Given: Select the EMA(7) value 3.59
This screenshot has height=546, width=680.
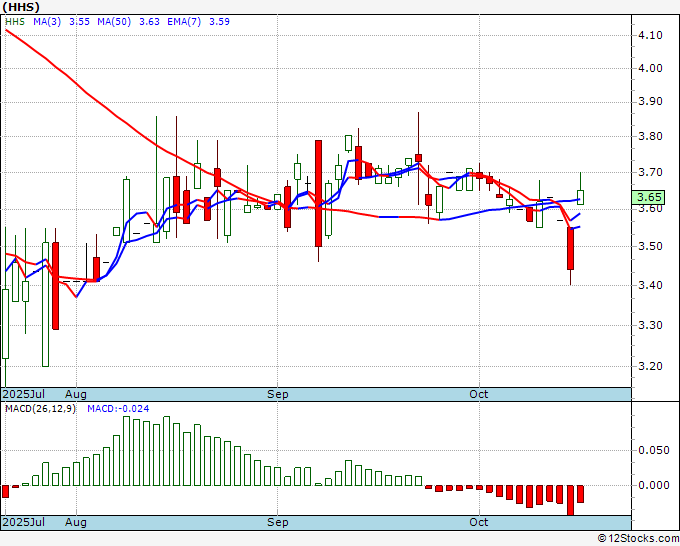Looking at the screenshot, I should tap(219, 22).
